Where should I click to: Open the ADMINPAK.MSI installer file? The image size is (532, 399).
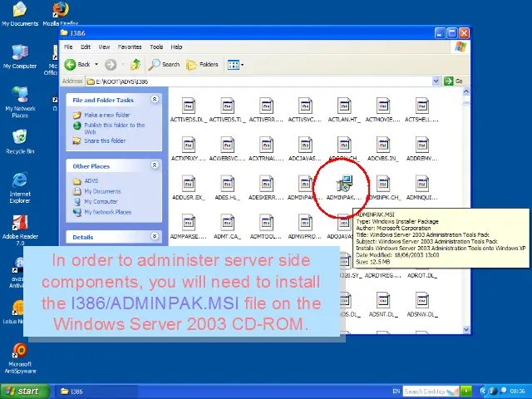[x=343, y=186]
